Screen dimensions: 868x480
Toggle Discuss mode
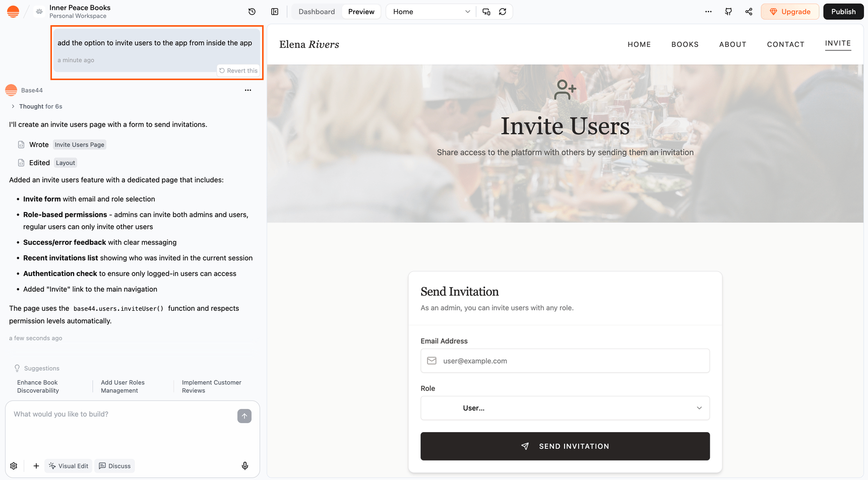[114, 466]
